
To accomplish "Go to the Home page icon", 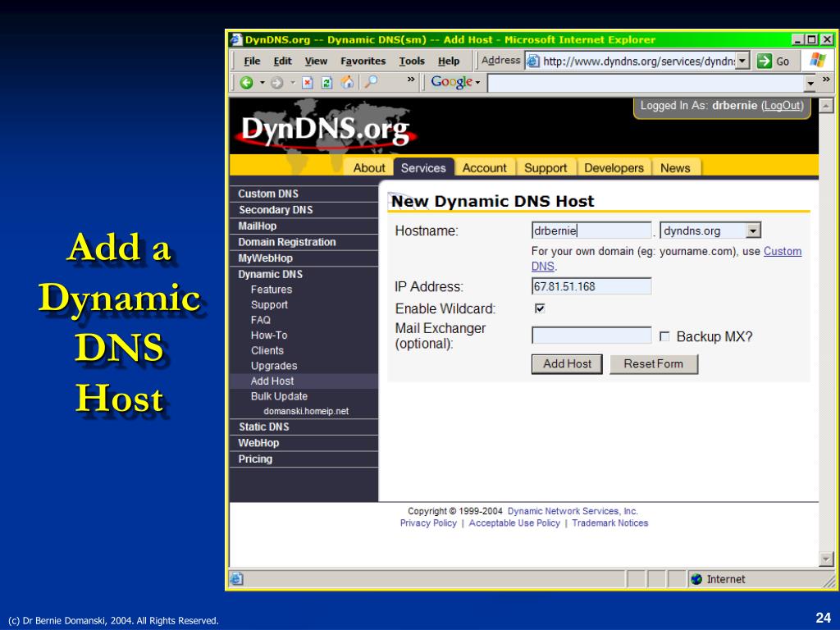I will 347,82.
